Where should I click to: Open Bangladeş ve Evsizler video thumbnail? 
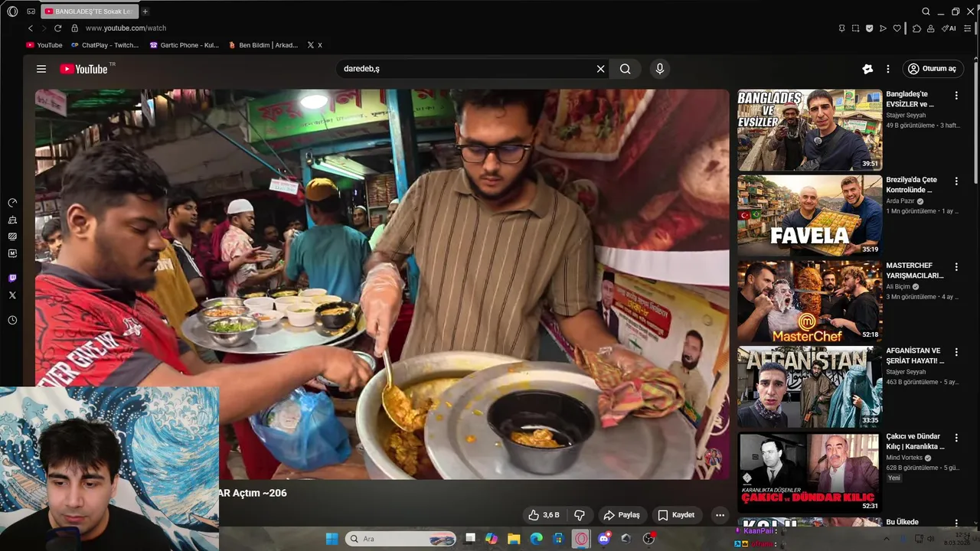[x=809, y=130]
